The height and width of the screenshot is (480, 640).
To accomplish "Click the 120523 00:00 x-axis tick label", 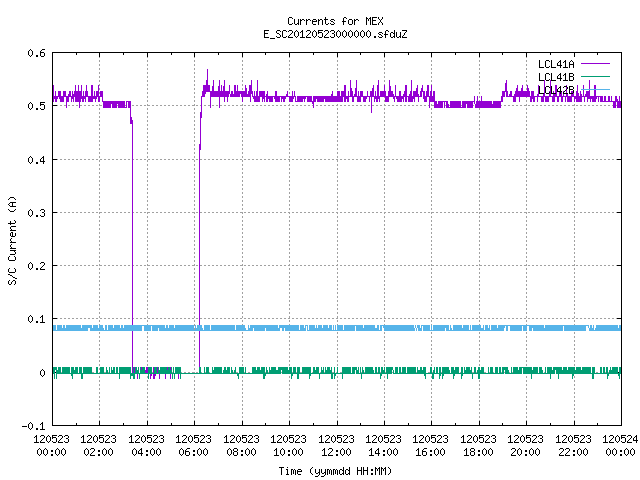I will tap(51, 446).
